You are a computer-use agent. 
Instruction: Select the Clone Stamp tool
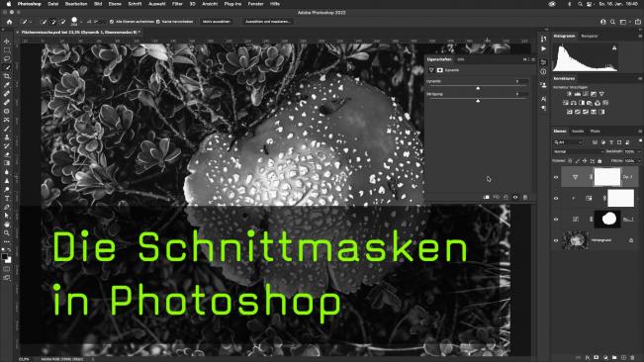[x=7, y=137]
